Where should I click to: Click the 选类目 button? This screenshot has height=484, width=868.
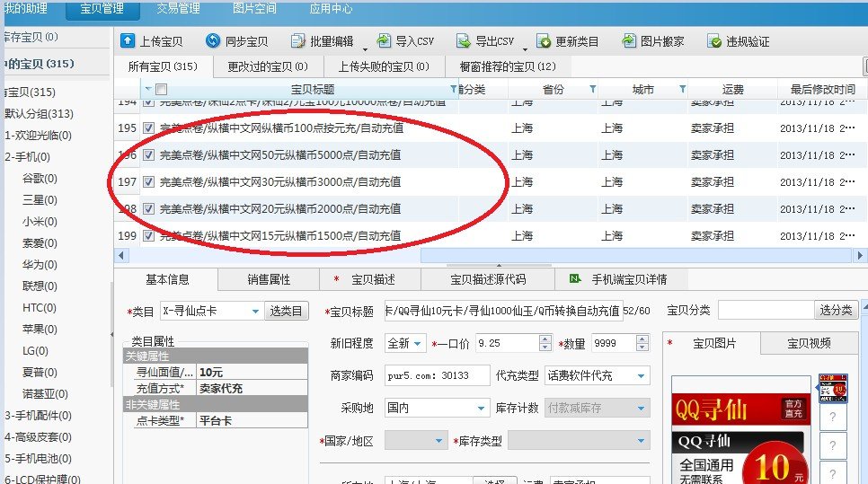[x=287, y=311]
